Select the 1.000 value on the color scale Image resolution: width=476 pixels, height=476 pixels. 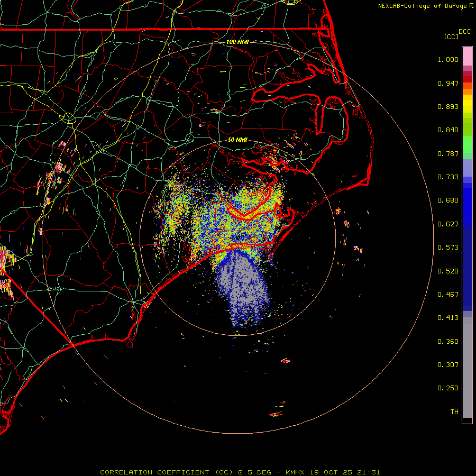point(448,59)
